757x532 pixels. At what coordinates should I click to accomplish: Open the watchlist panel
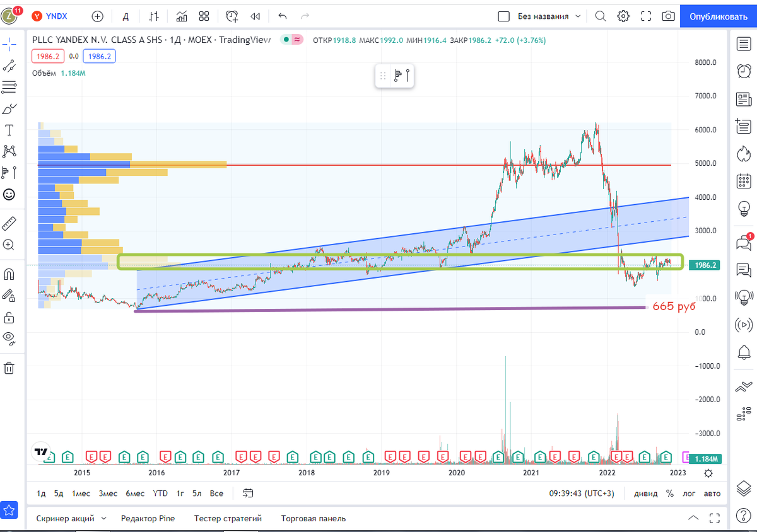743,43
